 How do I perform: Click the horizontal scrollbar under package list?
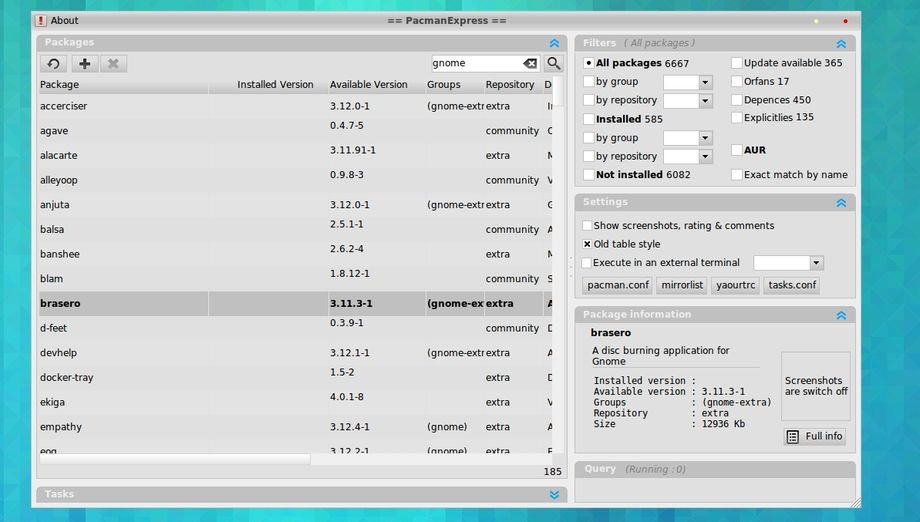point(175,459)
